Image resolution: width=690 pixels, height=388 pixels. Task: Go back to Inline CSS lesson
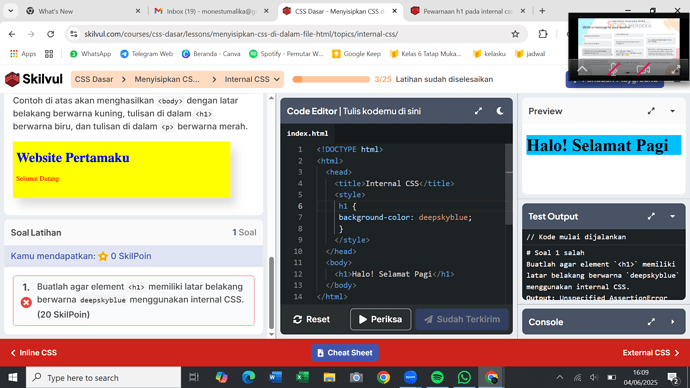[x=33, y=353]
